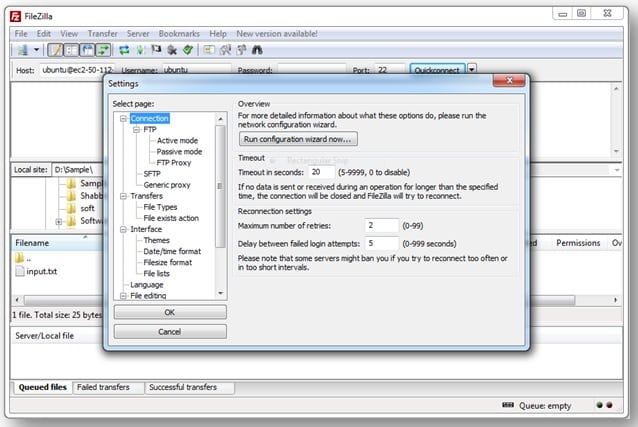Toggle directory comparison icon
This screenshot has height=427, width=638.
pos(225,50)
